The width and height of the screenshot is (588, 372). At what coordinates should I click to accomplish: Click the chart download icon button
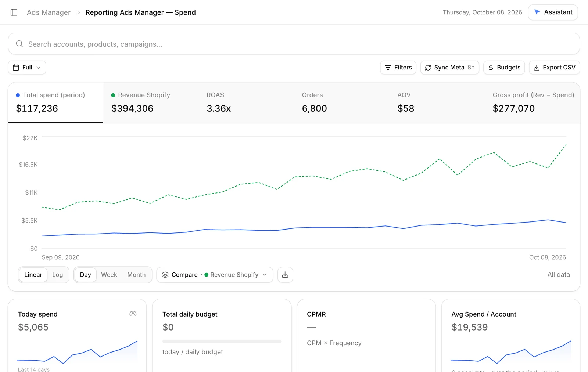[x=285, y=275]
